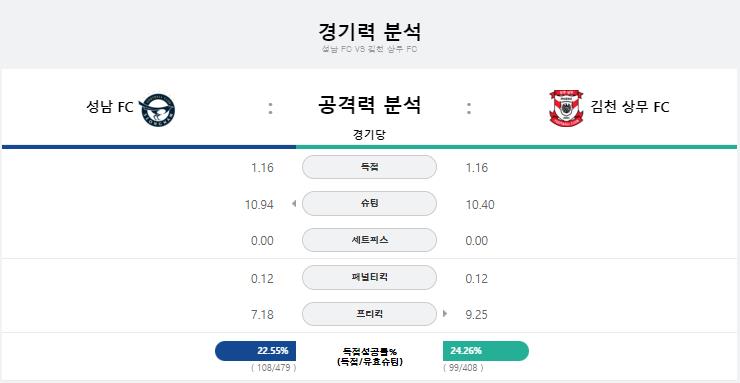
Task: Click the 9.25 free kick value for Gimcheon
Action: [x=476, y=315]
